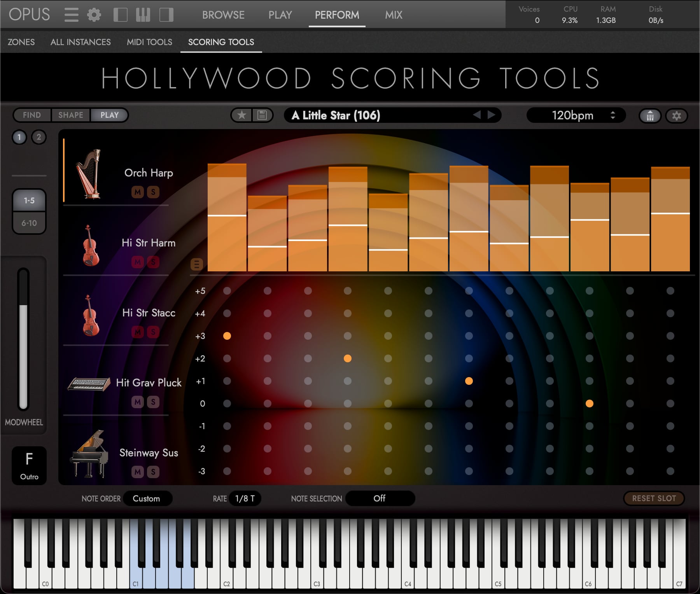The height and width of the screenshot is (594, 700).
Task: Click the save preset disk icon
Action: click(262, 115)
